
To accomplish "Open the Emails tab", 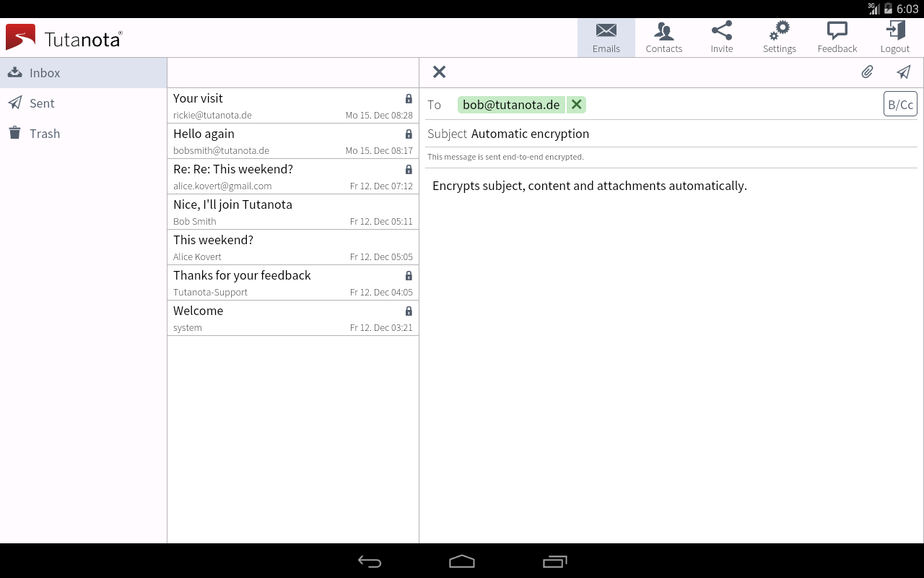I will (606, 38).
